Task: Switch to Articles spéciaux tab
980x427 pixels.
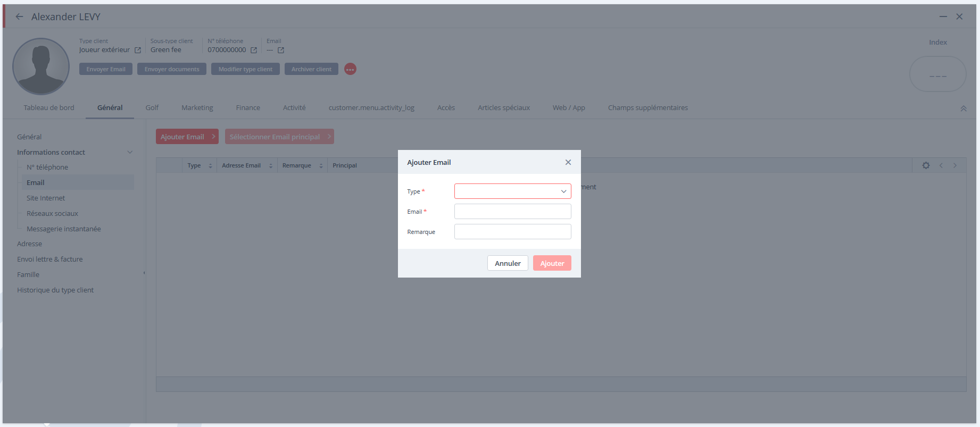Action: point(504,107)
